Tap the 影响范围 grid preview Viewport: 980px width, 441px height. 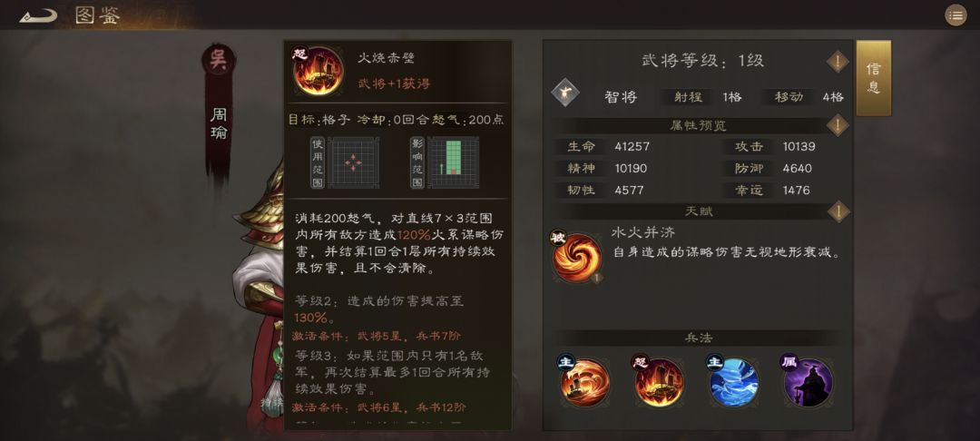click(453, 162)
